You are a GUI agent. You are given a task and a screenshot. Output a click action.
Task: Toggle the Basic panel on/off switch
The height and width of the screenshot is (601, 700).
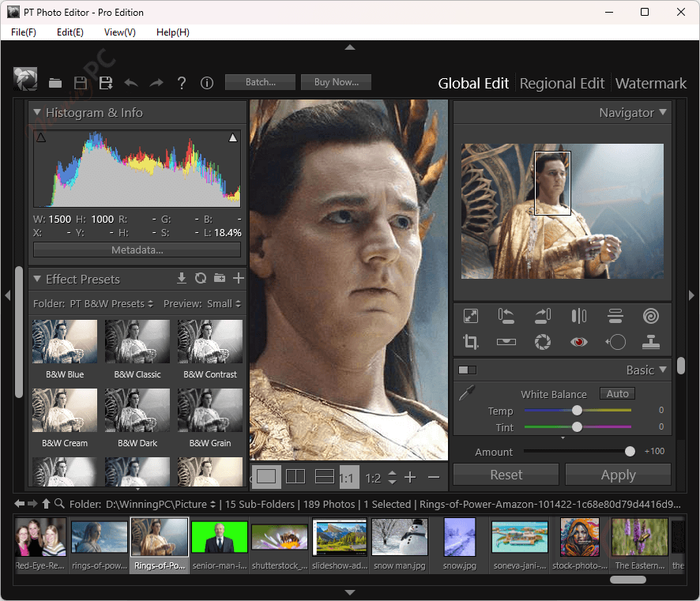tap(467, 370)
